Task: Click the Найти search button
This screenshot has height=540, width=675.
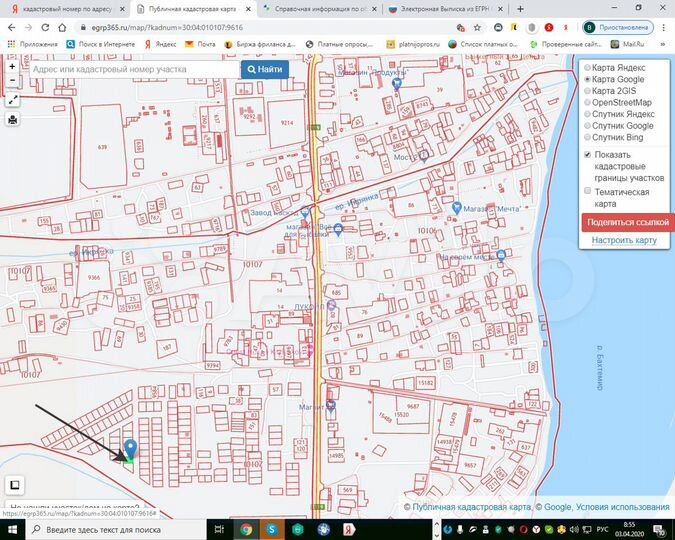Action: (265, 69)
